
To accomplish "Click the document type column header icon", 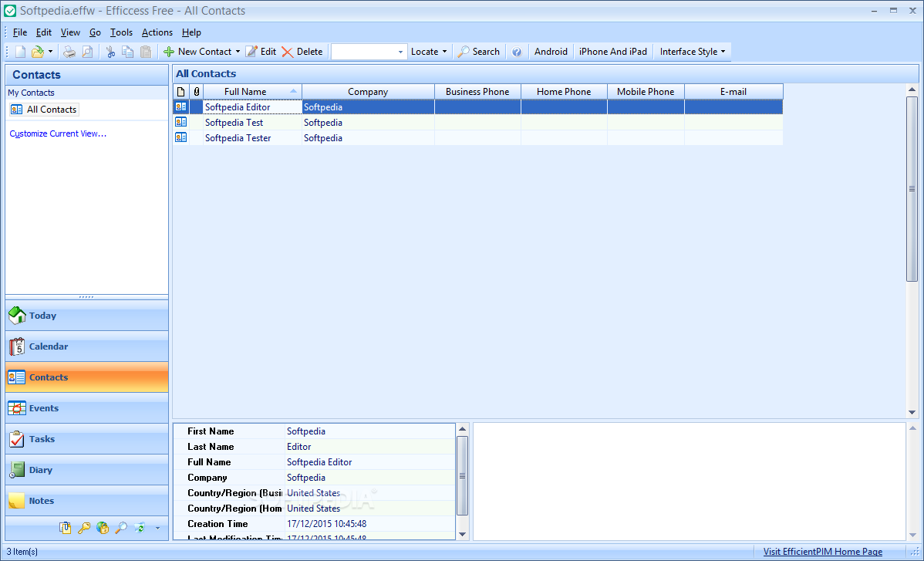I will click(181, 91).
